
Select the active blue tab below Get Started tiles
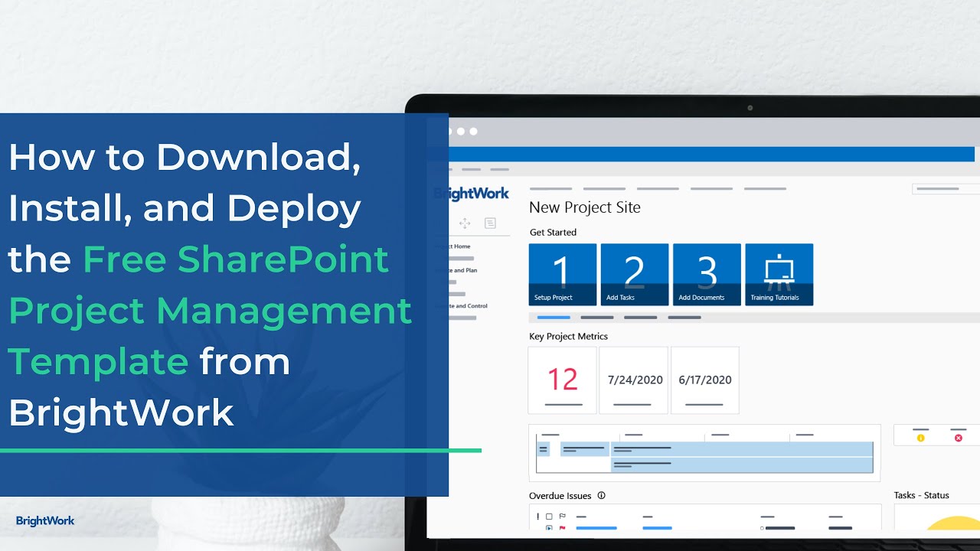(x=554, y=317)
